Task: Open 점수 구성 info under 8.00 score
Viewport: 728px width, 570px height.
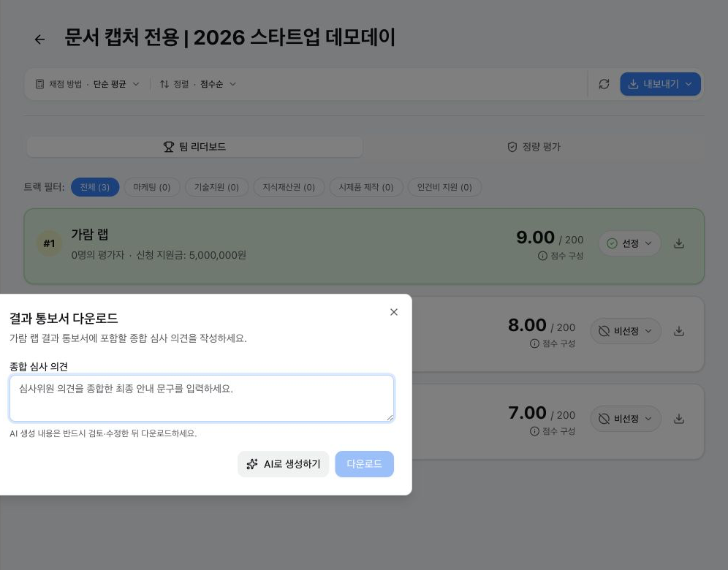Action: click(553, 343)
